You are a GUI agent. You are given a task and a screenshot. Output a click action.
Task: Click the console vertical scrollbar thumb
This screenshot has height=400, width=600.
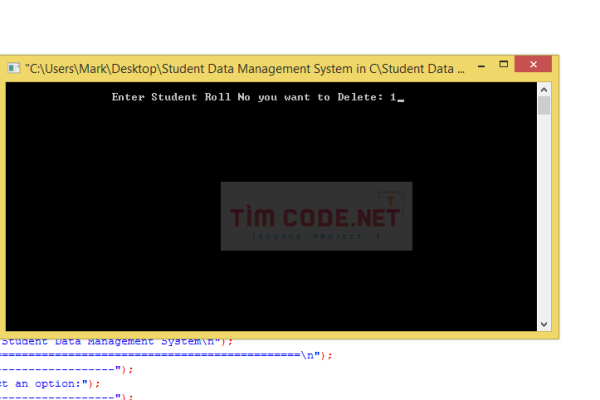click(544, 106)
